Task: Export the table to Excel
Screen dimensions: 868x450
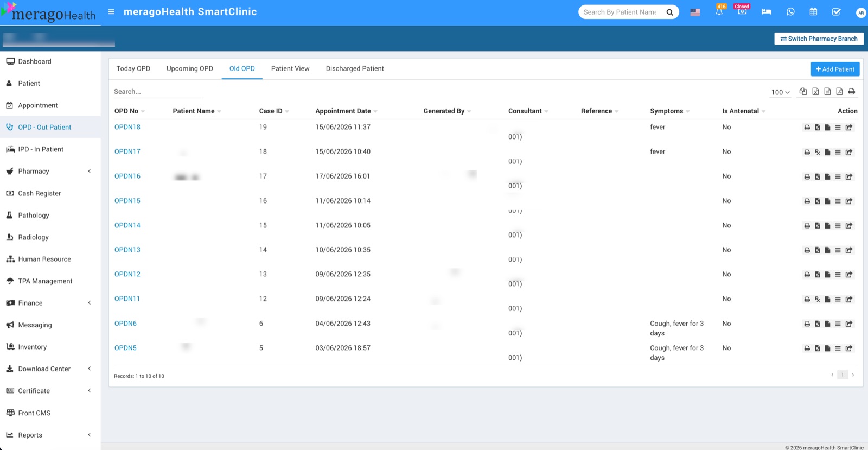Action: pyautogui.click(x=815, y=91)
